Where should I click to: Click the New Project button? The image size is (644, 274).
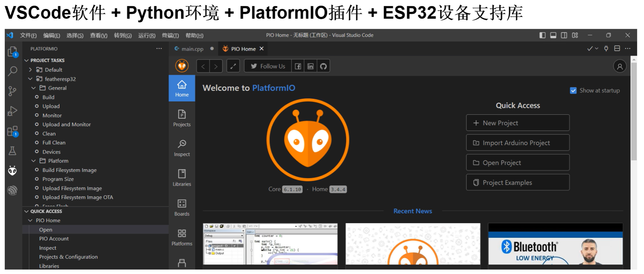518,123
